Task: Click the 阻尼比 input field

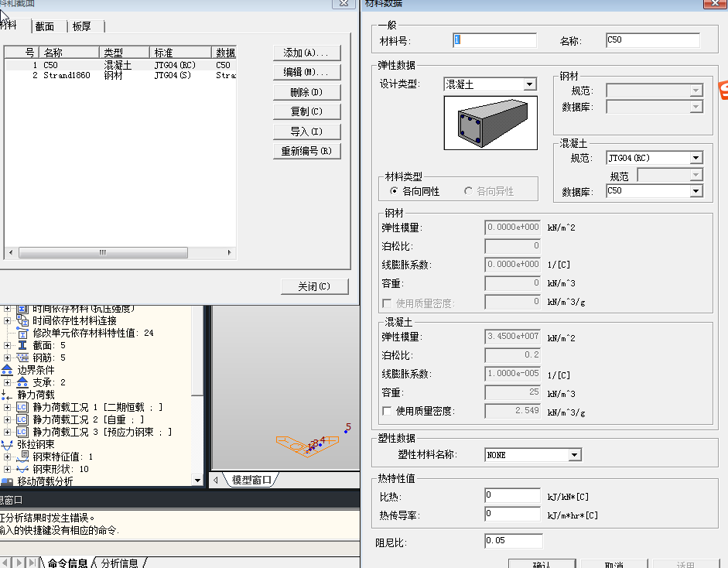Action: click(x=513, y=540)
